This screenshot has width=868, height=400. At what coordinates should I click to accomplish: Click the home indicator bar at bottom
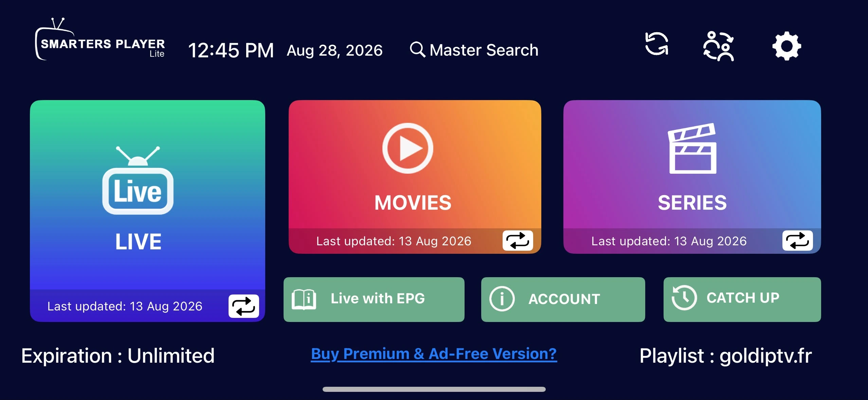pos(434,389)
